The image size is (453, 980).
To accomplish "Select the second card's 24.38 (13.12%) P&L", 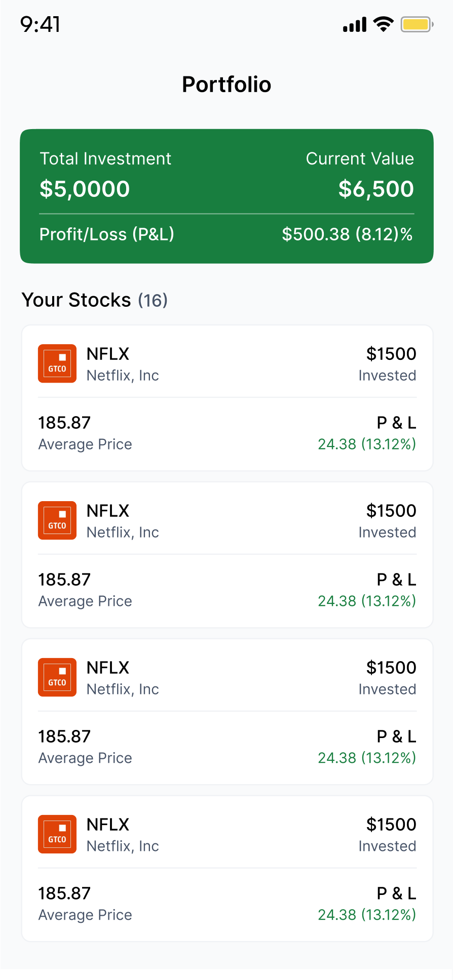I will tap(366, 601).
